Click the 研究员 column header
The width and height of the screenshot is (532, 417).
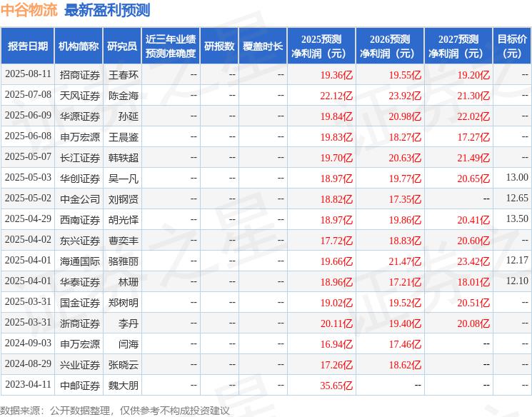click(122, 46)
